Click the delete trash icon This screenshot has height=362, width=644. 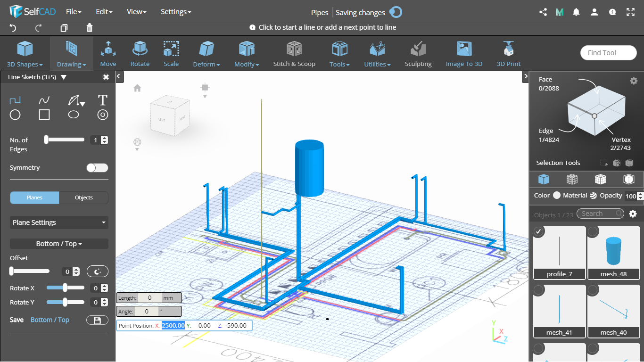pos(90,28)
